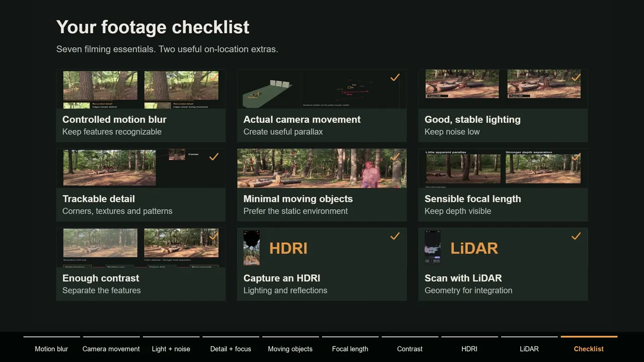
Task: Click the Sensible focal length title
Action: click(x=472, y=199)
